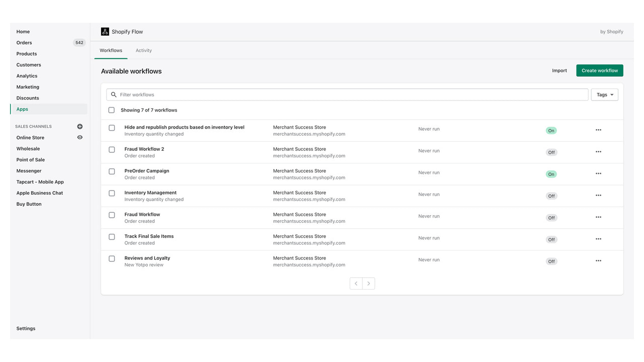Open the three-dot menu for Fraud Workflow 2
The height and width of the screenshot is (362, 644).
598,152
